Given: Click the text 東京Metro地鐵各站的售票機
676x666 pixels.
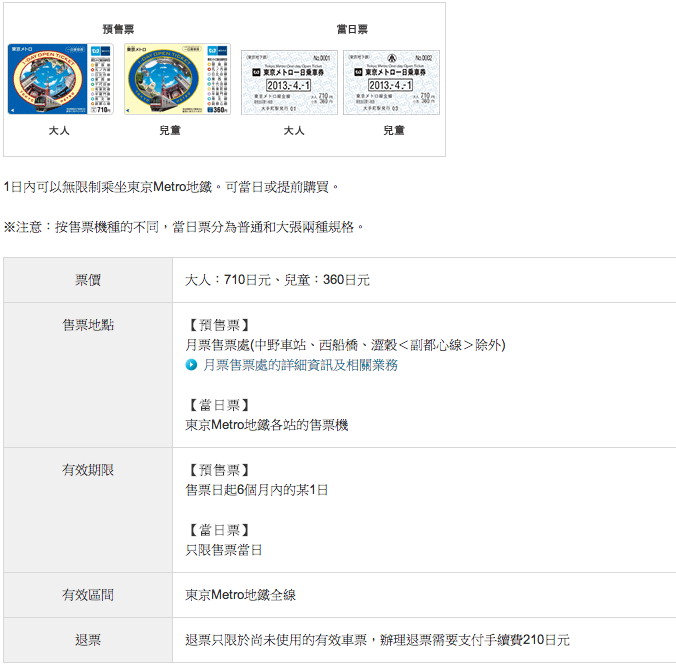Looking at the screenshot, I should point(267,425).
